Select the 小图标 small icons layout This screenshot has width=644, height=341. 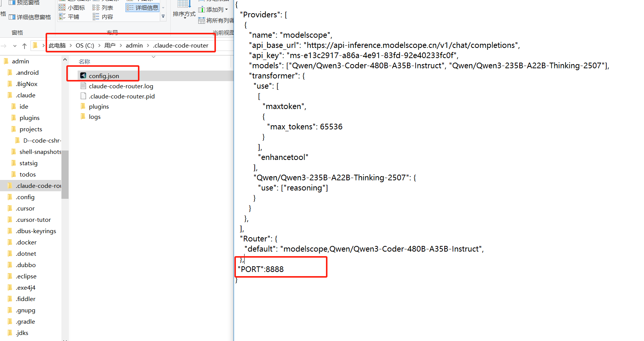(72, 8)
